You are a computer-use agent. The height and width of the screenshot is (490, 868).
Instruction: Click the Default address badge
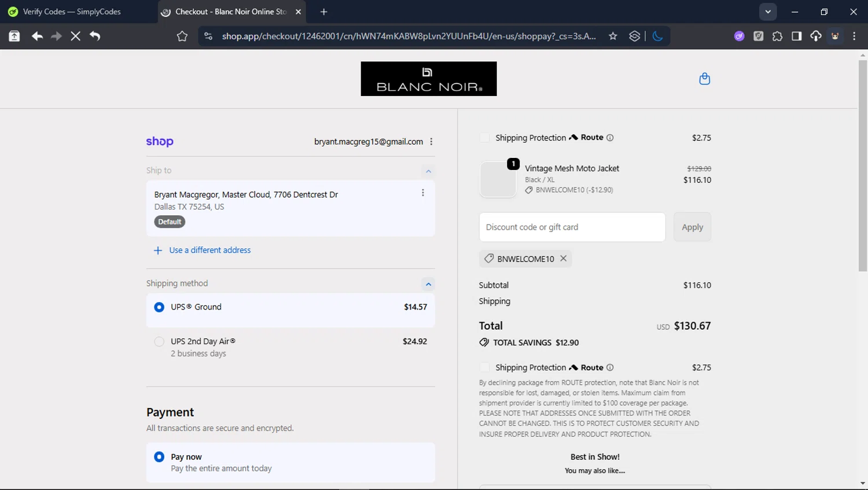[x=170, y=222]
